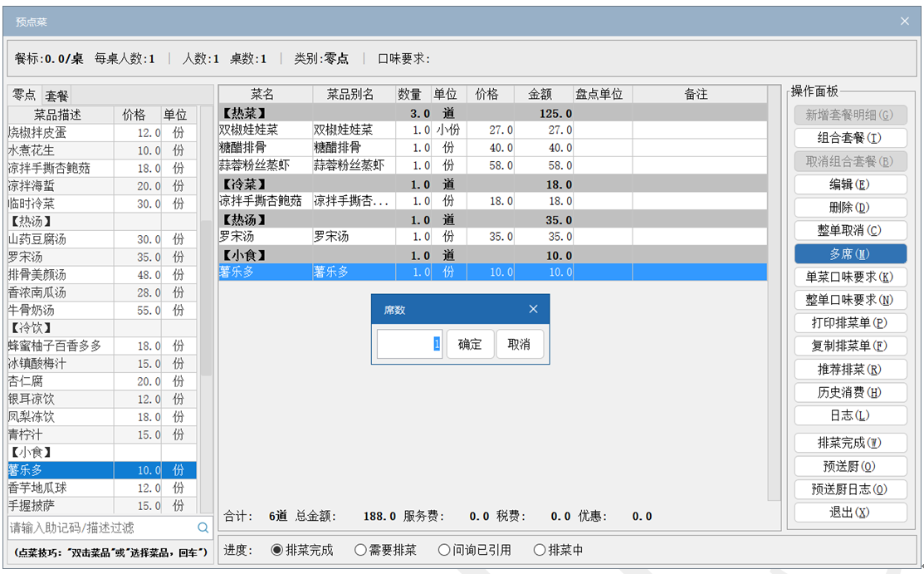Open 整单口味要求(N)
The image size is (924, 574).
(850, 300)
